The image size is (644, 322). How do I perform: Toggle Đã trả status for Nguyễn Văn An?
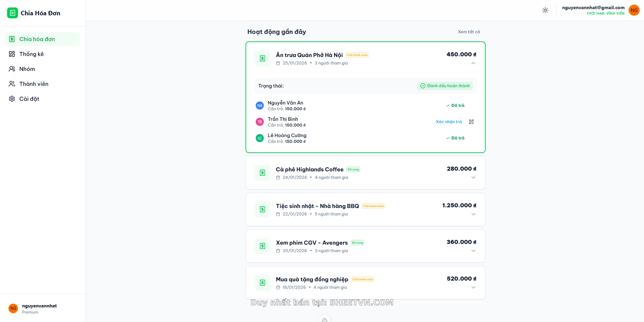(x=455, y=106)
